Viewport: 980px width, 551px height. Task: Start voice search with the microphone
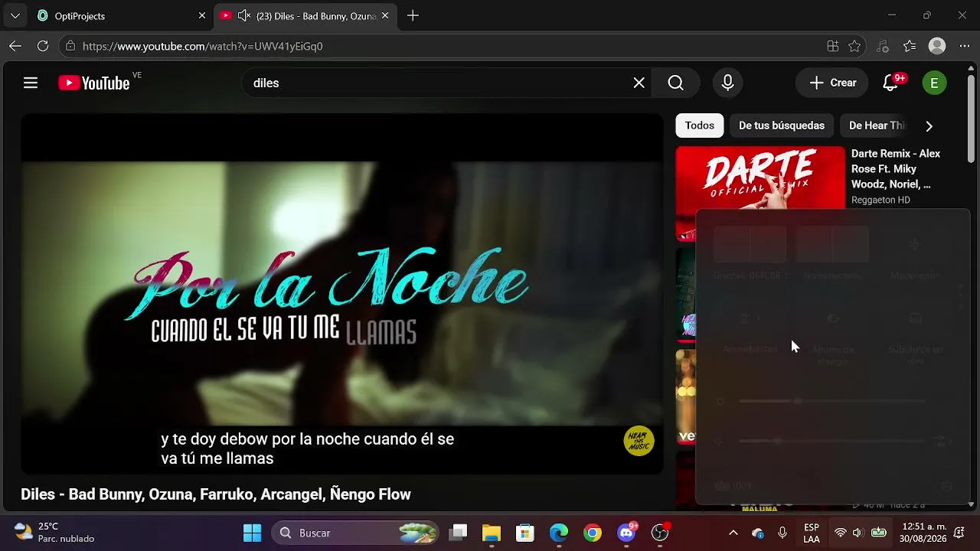coord(727,83)
